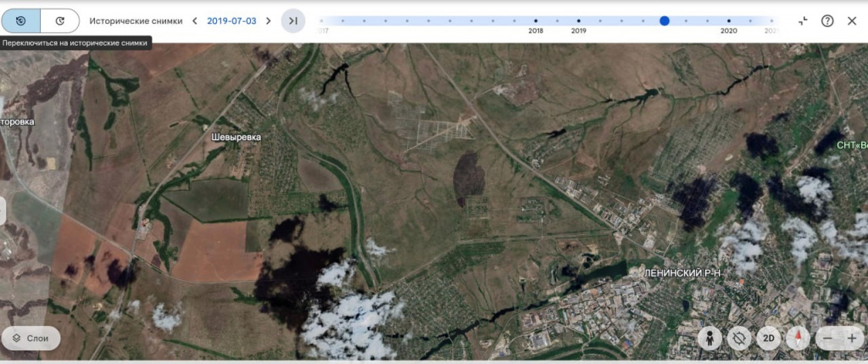Toggle the 2D view button
868x364 pixels.
tap(769, 338)
